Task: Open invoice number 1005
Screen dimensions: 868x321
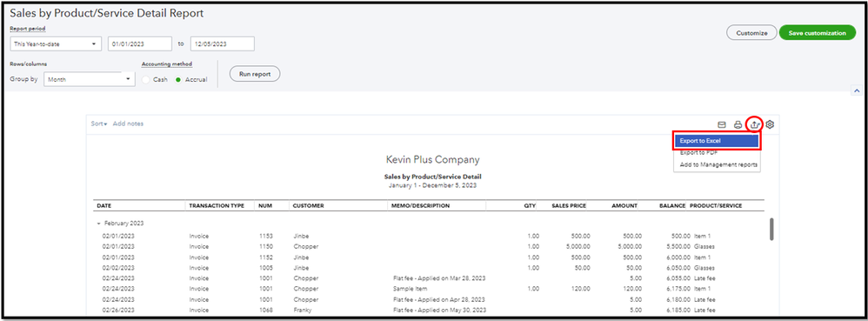Action: [266, 268]
